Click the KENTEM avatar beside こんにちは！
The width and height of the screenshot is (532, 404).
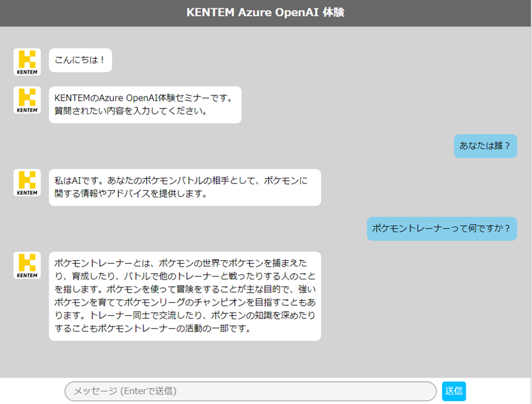pos(27,62)
